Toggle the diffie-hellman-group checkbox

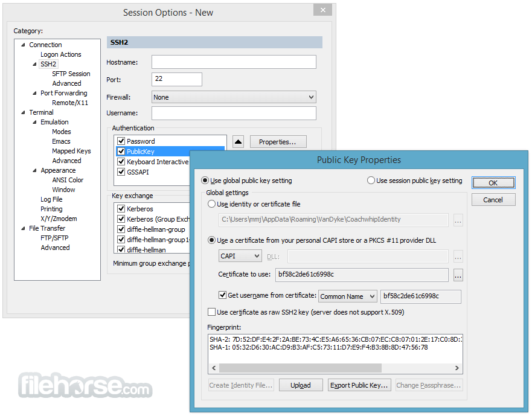[121, 229]
